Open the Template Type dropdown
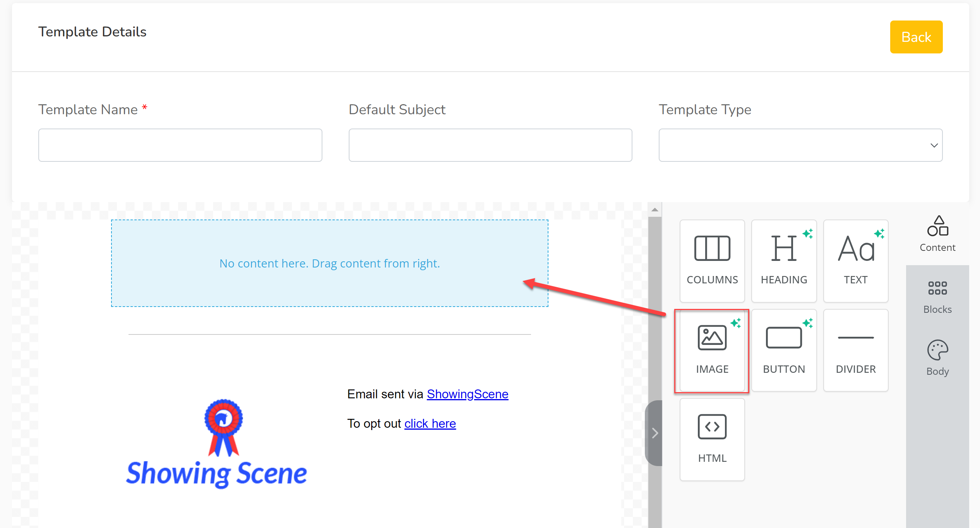This screenshot has height=528, width=980. tap(800, 145)
